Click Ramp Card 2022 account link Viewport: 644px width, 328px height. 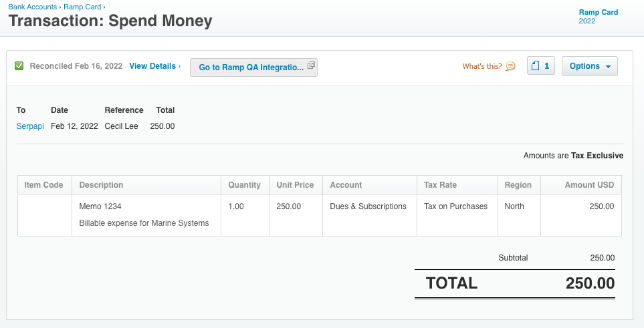click(x=599, y=17)
